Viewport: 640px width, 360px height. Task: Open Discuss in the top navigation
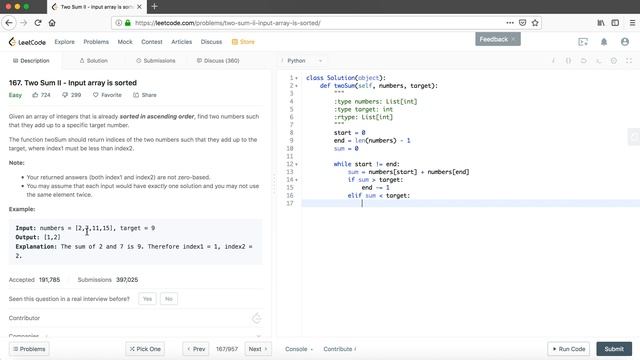pos(211,42)
